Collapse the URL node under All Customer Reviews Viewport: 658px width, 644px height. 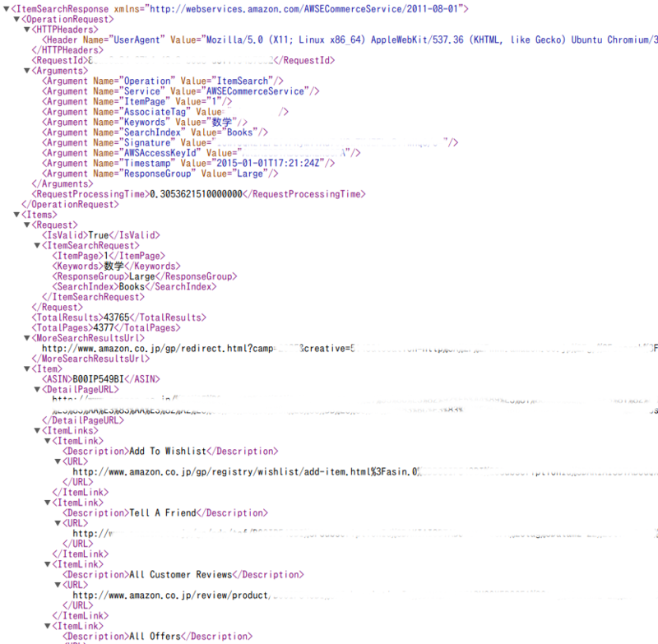(58, 585)
